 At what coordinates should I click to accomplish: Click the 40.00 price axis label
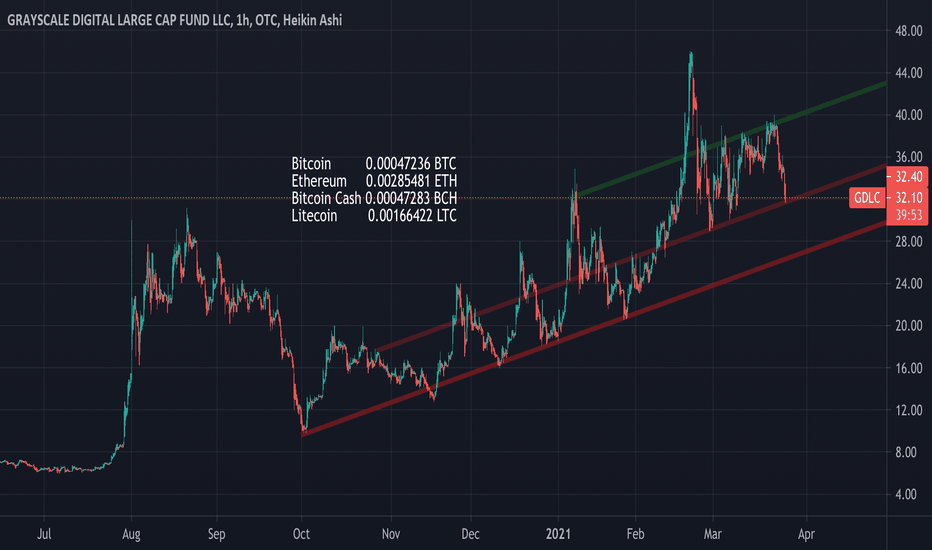pyautogui.click(x=908, y=115)
